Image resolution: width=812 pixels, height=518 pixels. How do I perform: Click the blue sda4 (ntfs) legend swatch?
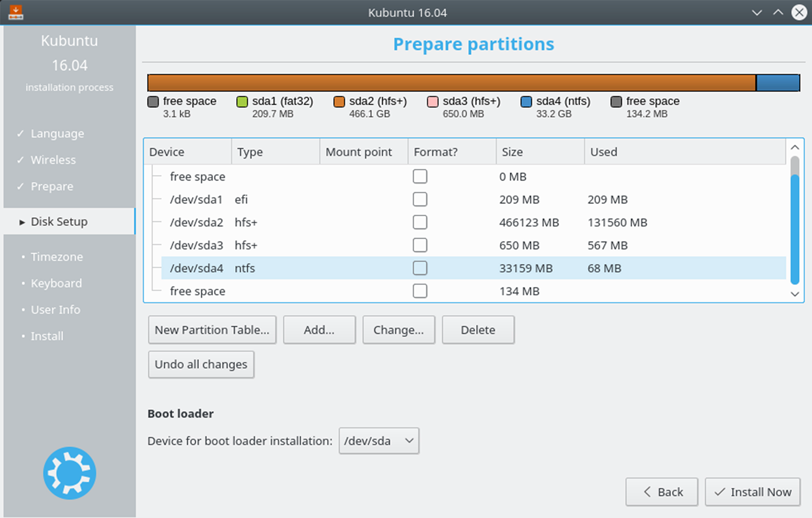pyautogui.click(x=526, y=101)
